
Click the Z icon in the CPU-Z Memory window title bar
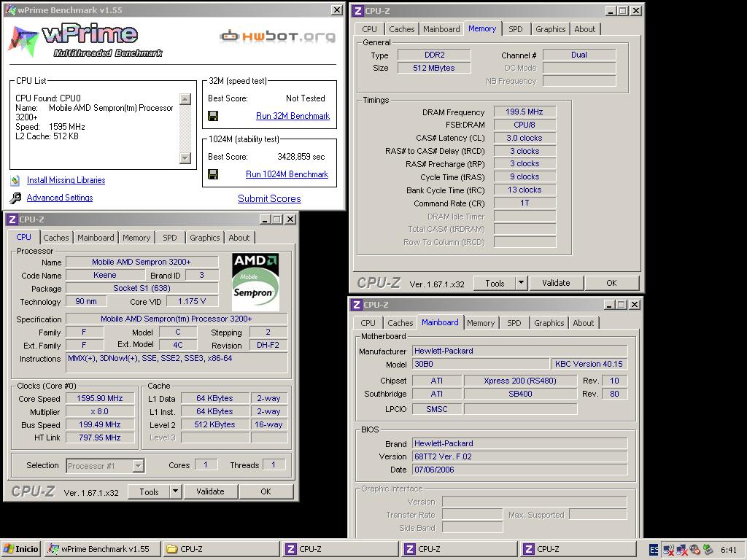point(358,10)
